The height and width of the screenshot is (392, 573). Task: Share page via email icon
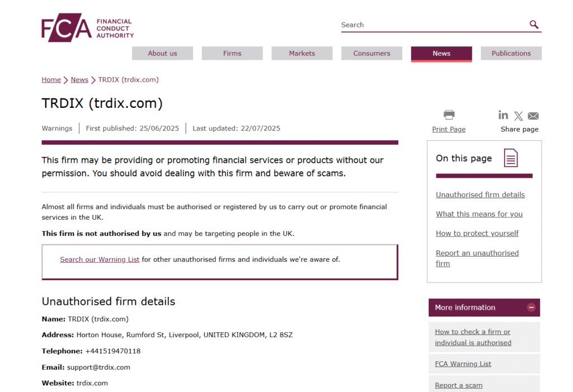coord(533,116)
